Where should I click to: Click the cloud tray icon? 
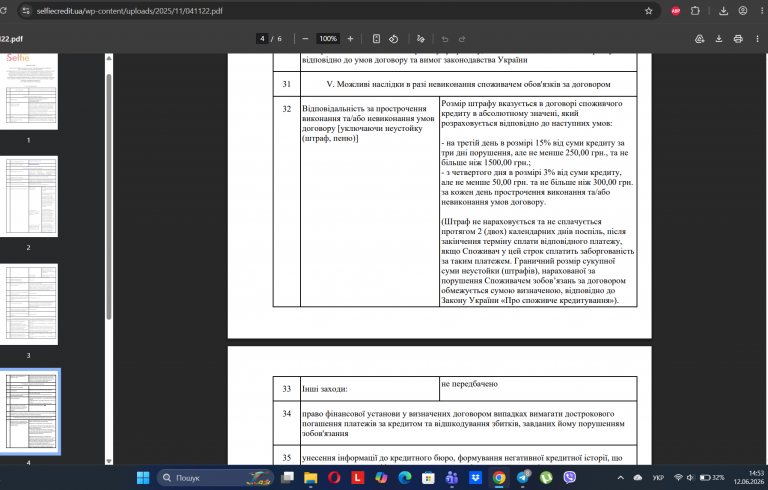[x=638, y=477]
